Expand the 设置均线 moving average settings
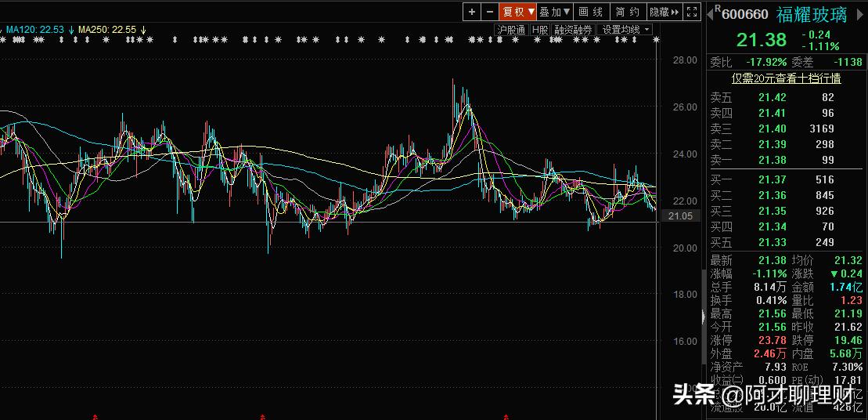Screen dimensions: 868x420 coord(625,30)
